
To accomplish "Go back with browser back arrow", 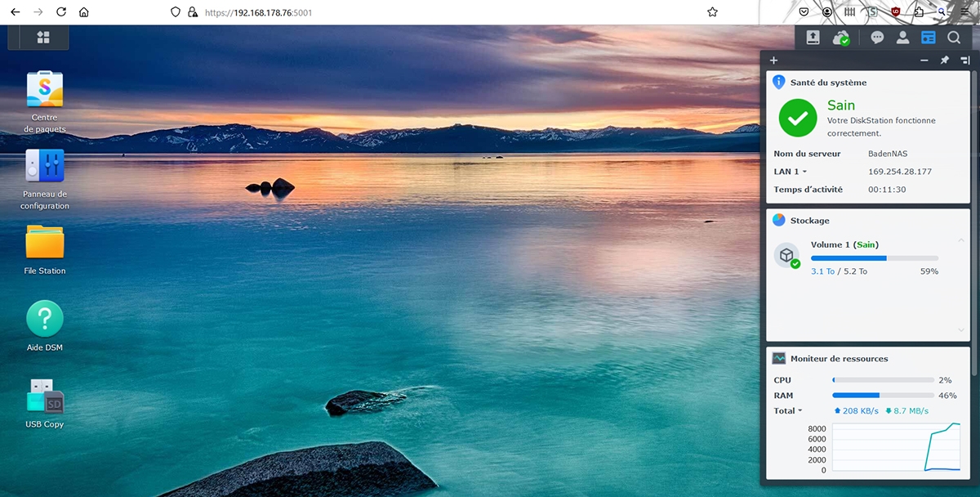I will (x=15, y=12).
